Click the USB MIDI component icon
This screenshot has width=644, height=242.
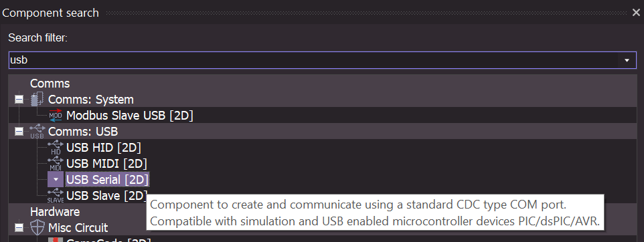[x=56, y=163]
